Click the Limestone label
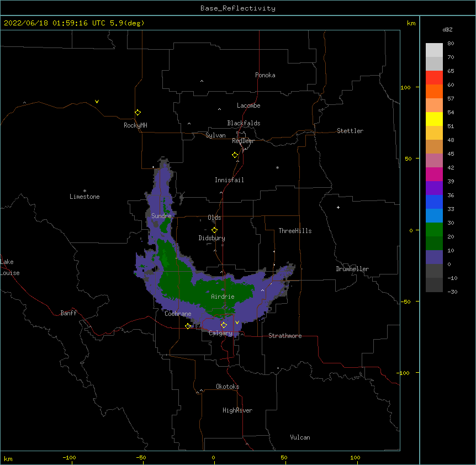Image resolution: width=476 pixels, height=465 pixels. coord(84,197)
